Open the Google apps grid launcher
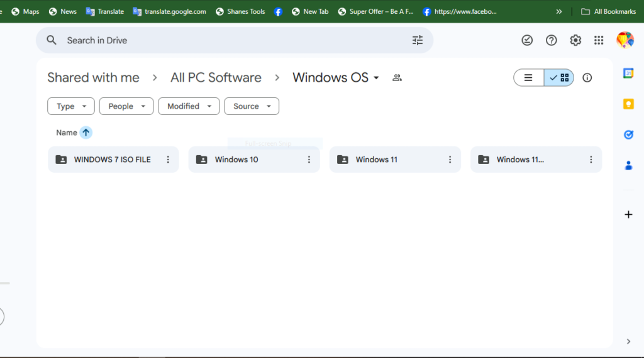The image size is (644, 358). point(599,40)
